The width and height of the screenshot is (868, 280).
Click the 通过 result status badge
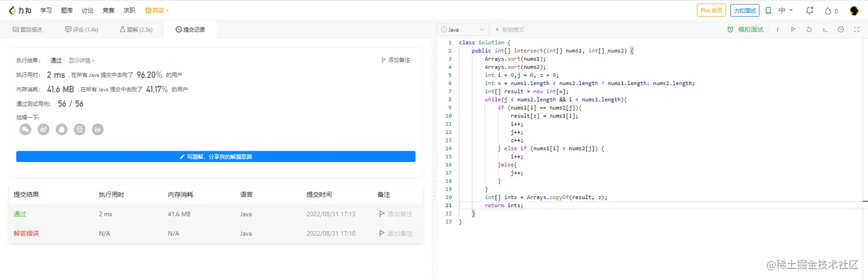pyautogui.click(x=56, y=60)
